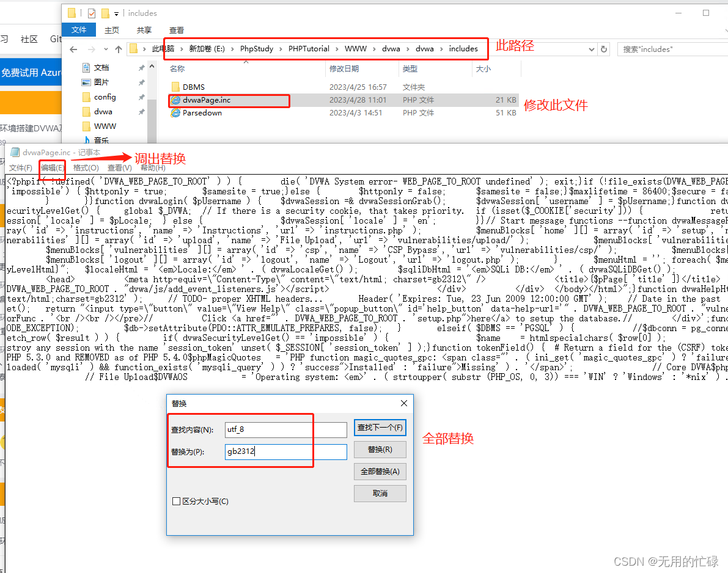
Task: Click the dvwaPage.inc date 2023/4/28 11:01
Action: [358, 100]
